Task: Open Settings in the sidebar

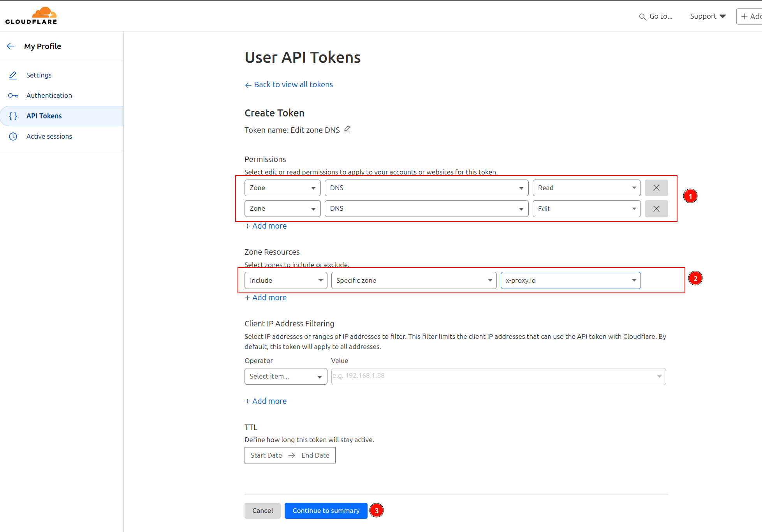Action: pos(39,75)
